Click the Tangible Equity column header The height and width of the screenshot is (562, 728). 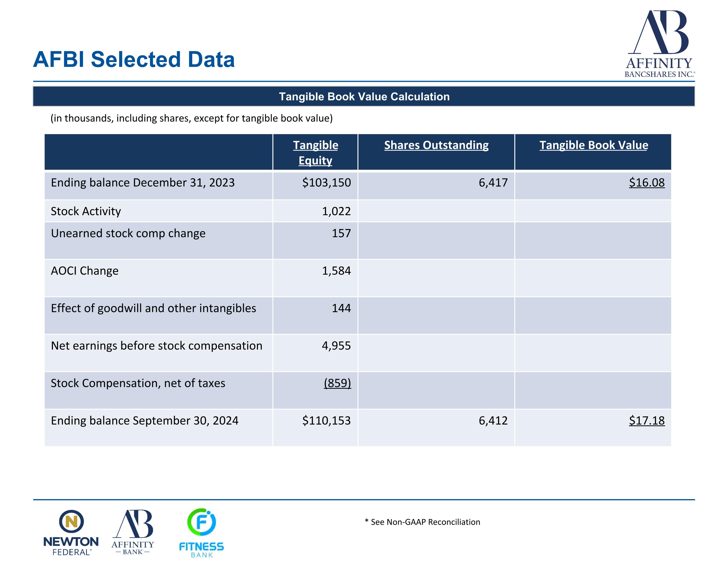315,152
